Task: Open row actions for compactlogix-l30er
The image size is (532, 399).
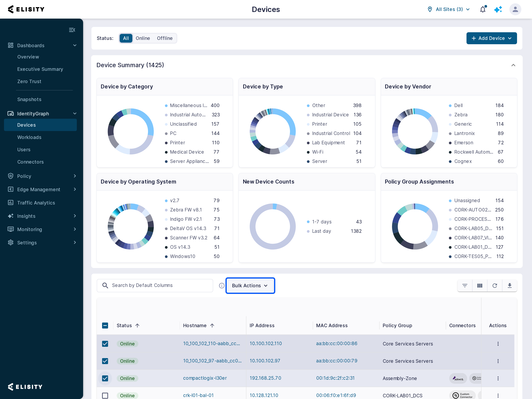Action: (498, 378)
